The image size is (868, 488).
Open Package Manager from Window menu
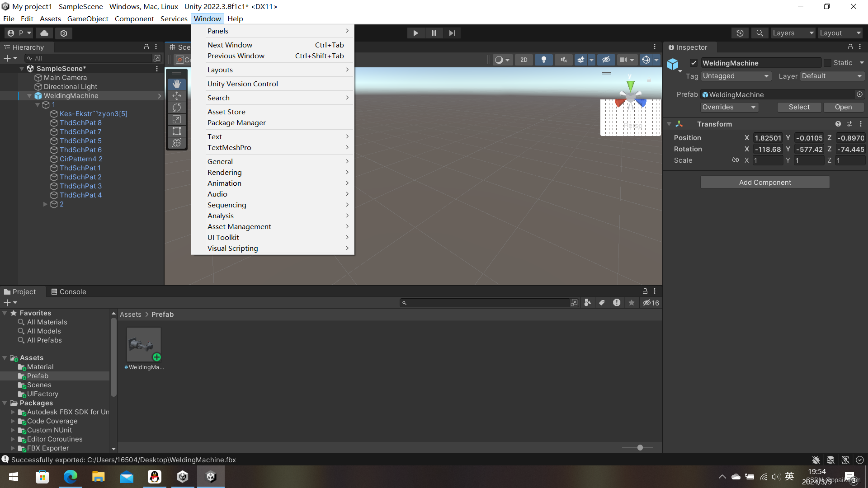236,123
